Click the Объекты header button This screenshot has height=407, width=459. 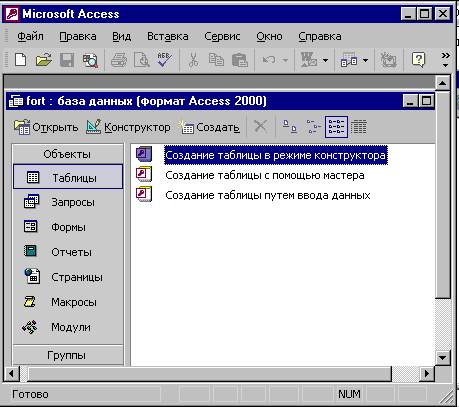tap(68, 154)
